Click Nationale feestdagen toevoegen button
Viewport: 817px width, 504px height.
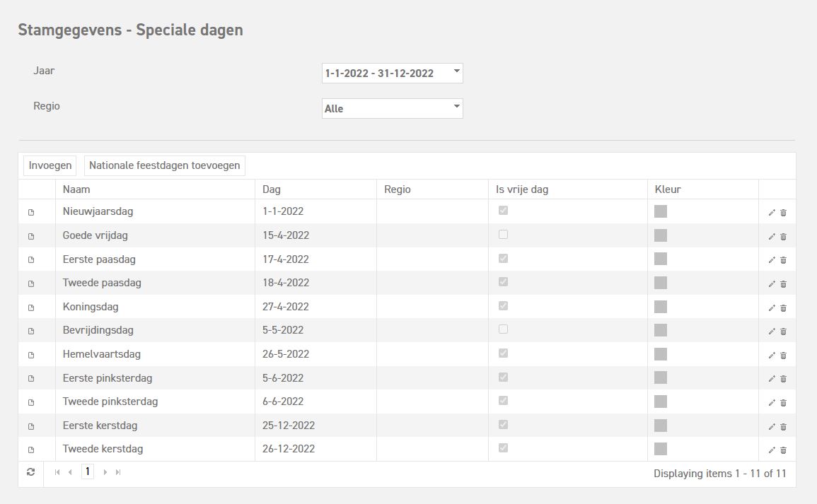pyautogui.click(x=165, y=165)
